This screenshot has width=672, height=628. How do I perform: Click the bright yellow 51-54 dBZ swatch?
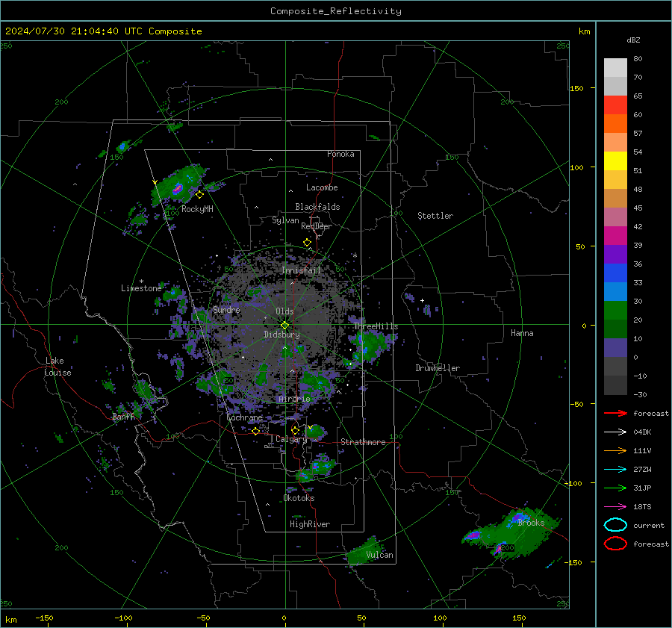pos(615,161)
